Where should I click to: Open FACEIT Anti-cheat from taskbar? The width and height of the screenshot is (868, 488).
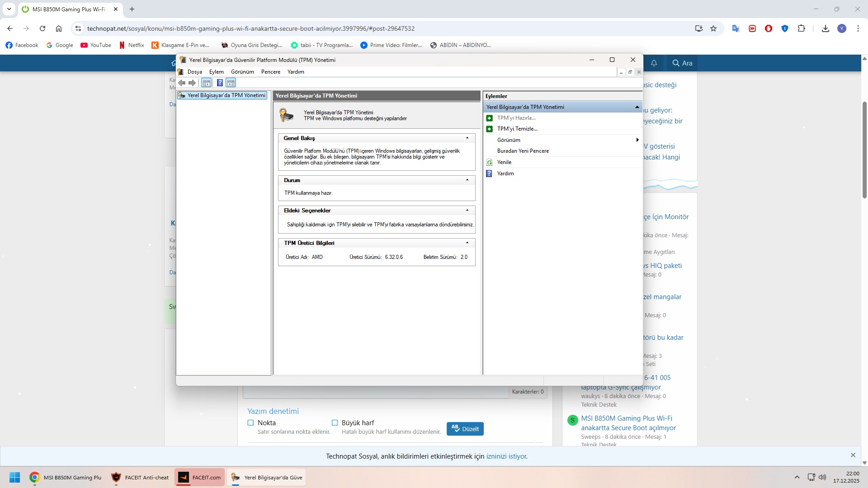pyautogui.click(x=140, y=478)
